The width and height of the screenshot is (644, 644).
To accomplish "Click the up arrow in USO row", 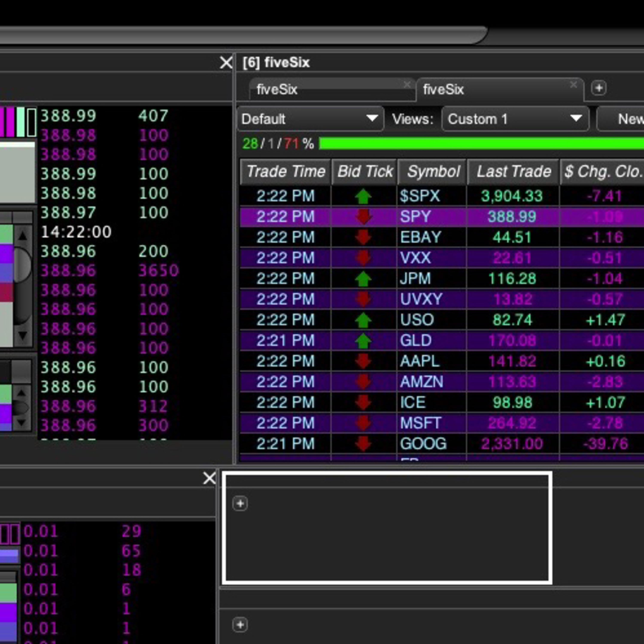I will tap(363, 320).
